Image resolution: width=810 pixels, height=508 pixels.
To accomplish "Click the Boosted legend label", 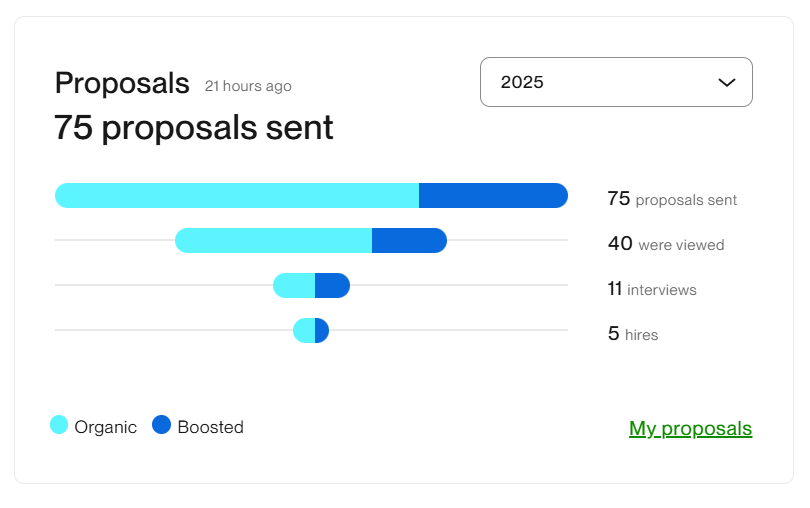I will pos(210,427).
